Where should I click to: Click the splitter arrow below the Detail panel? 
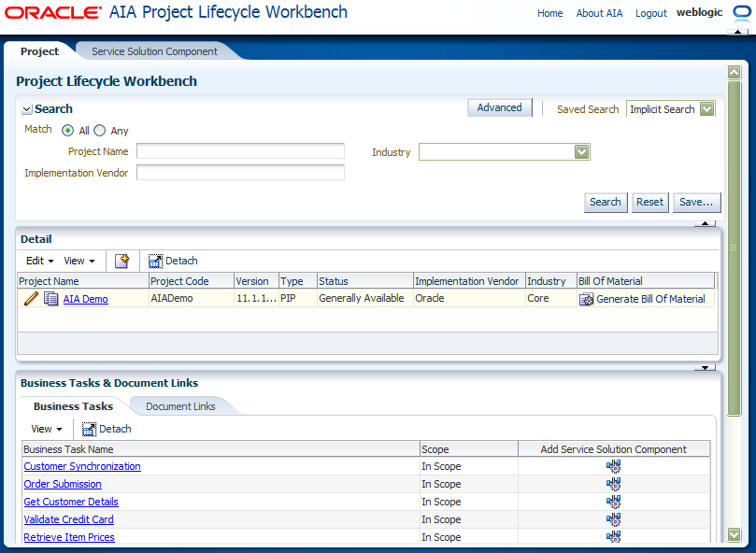coord(705,368)
